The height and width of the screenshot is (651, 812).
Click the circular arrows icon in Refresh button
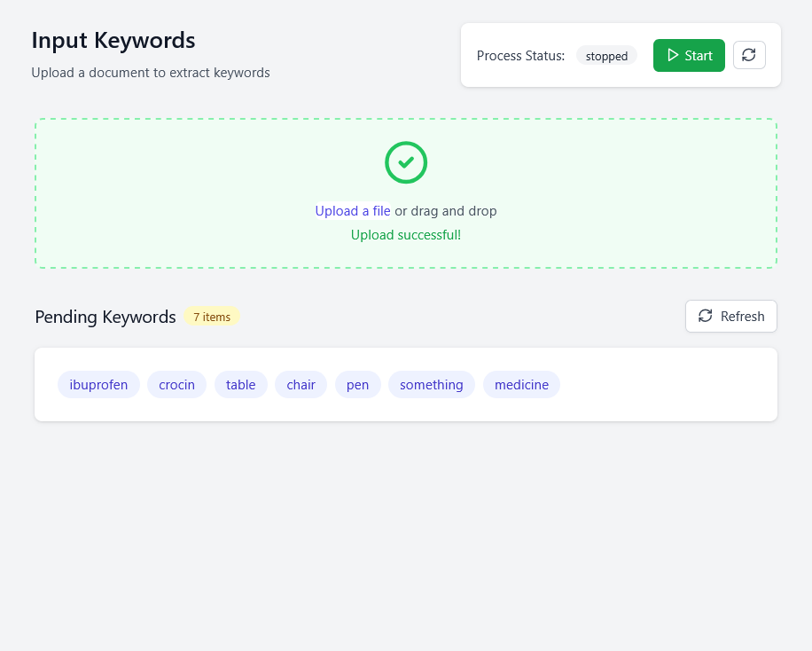click(x=706, y=316)
